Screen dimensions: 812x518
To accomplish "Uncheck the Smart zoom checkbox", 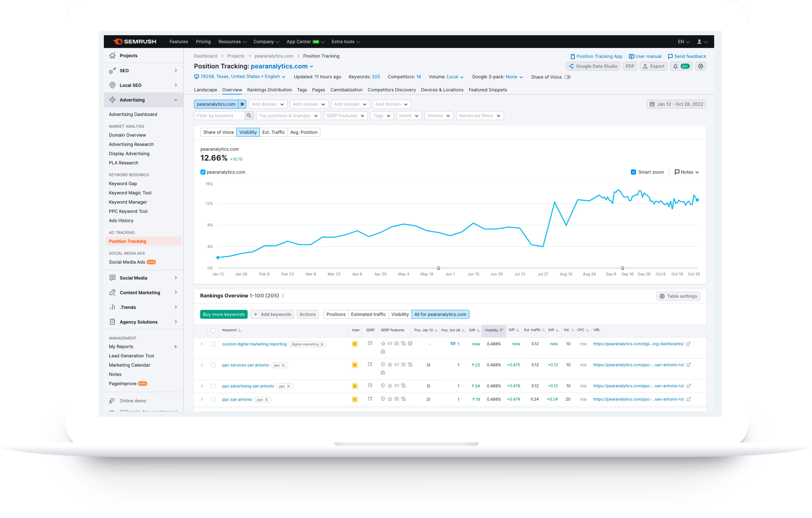I will click(x=633, y=172).
